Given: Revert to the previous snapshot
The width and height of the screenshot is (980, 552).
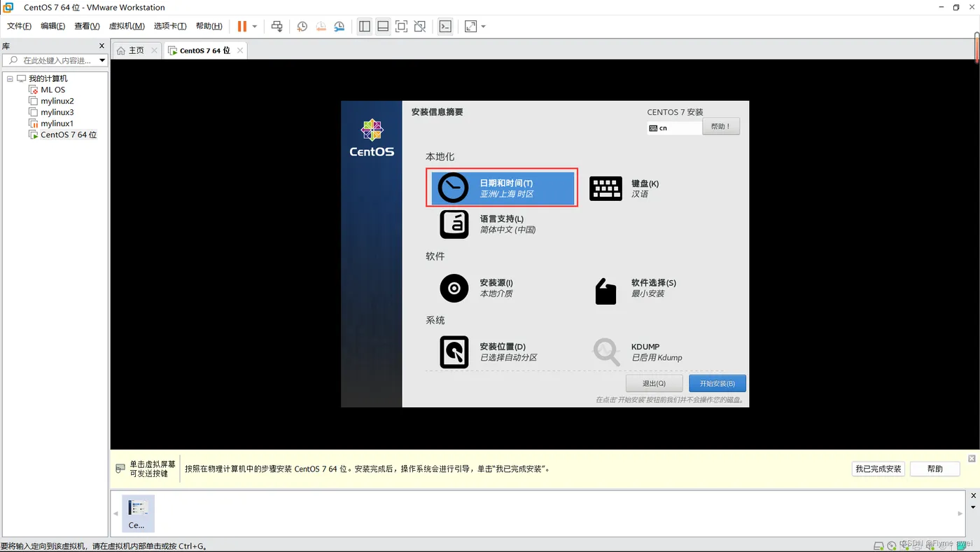Looking at the screenshot, I should [321, 27].
